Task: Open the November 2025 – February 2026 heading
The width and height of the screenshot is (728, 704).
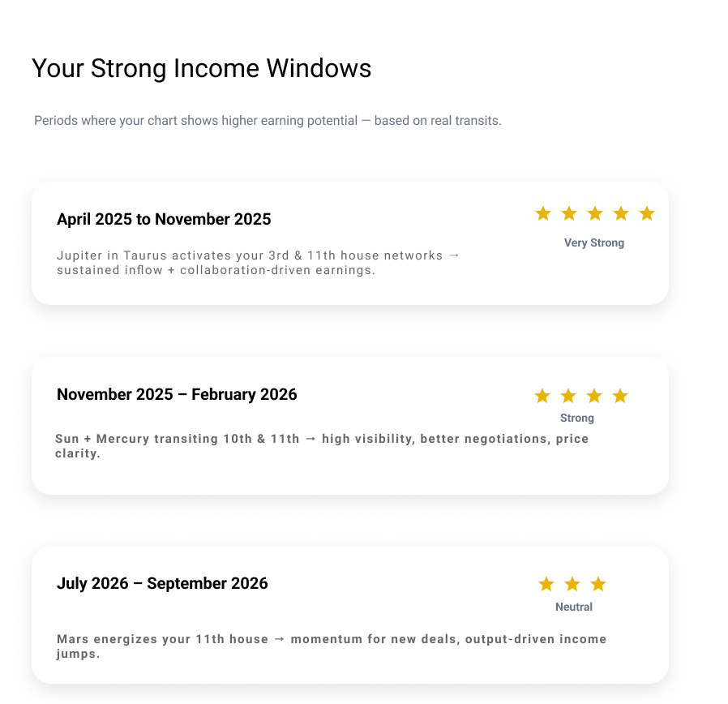Action: click(x=177, y=394)
